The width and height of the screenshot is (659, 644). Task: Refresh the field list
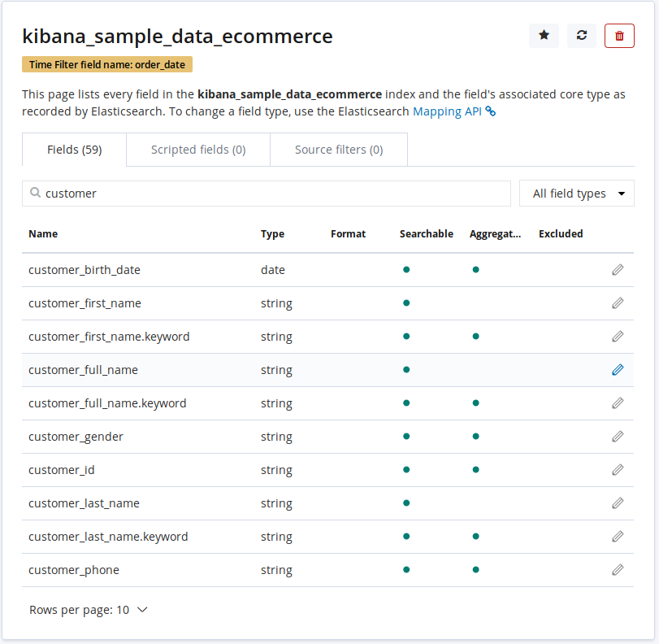point(581,36)
